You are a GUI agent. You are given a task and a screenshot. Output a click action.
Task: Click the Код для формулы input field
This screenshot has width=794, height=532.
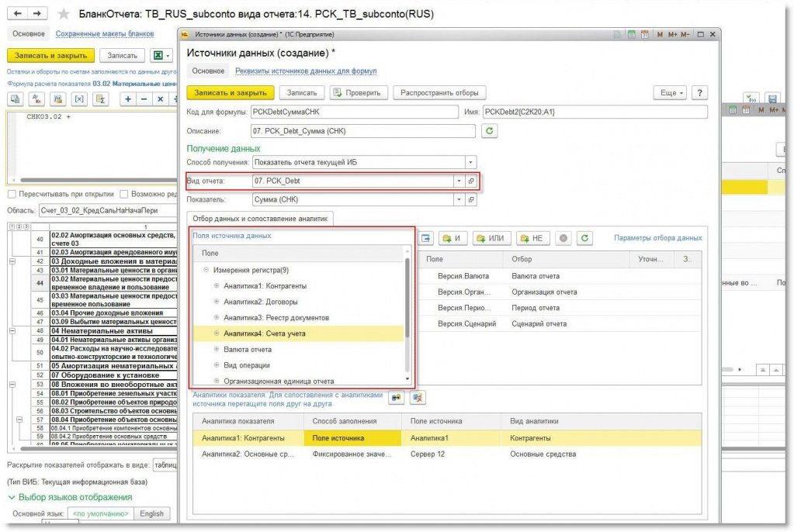(353, 112)
